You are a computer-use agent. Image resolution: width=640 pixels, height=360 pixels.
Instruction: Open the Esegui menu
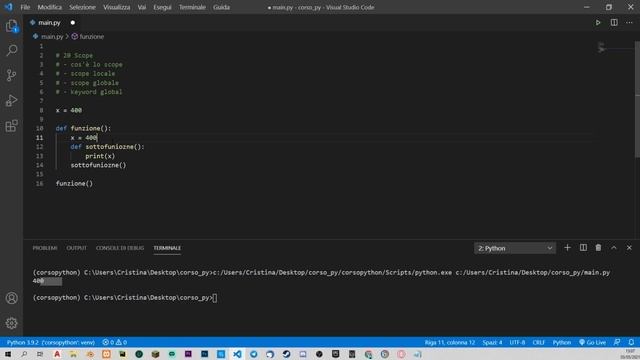[x=162, y=7]
